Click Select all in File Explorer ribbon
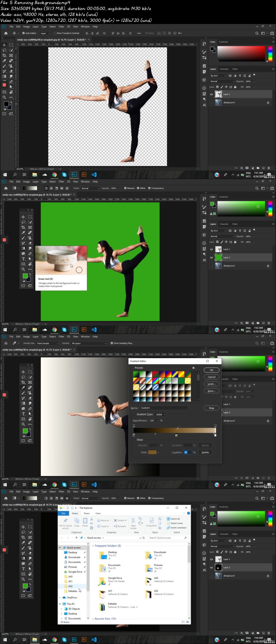This screenshot has width=276, height=644. (173, 519)
